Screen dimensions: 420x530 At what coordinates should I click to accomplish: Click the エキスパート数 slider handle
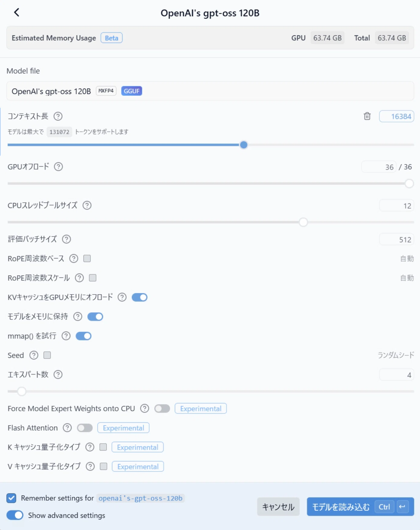(21, 391)
